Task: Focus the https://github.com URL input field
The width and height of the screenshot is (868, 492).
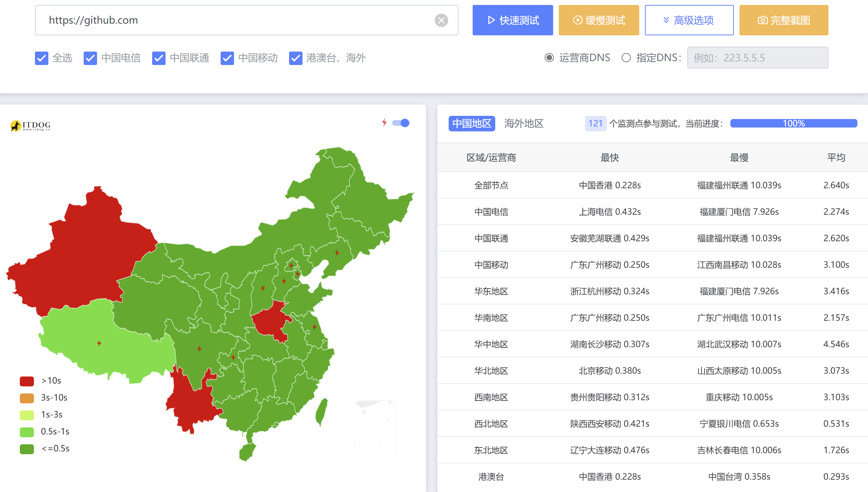Action: pos(246,20)
